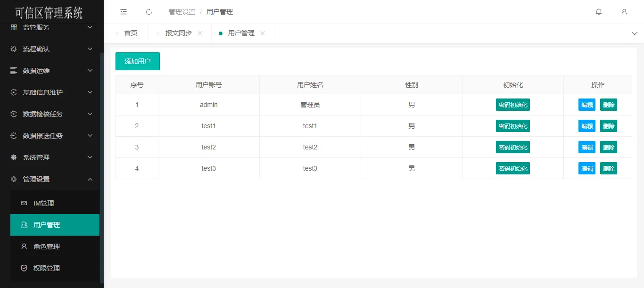Collapse the sidebar with the hamburger icon
Viewport: 644px width, 288px height.
124,12
